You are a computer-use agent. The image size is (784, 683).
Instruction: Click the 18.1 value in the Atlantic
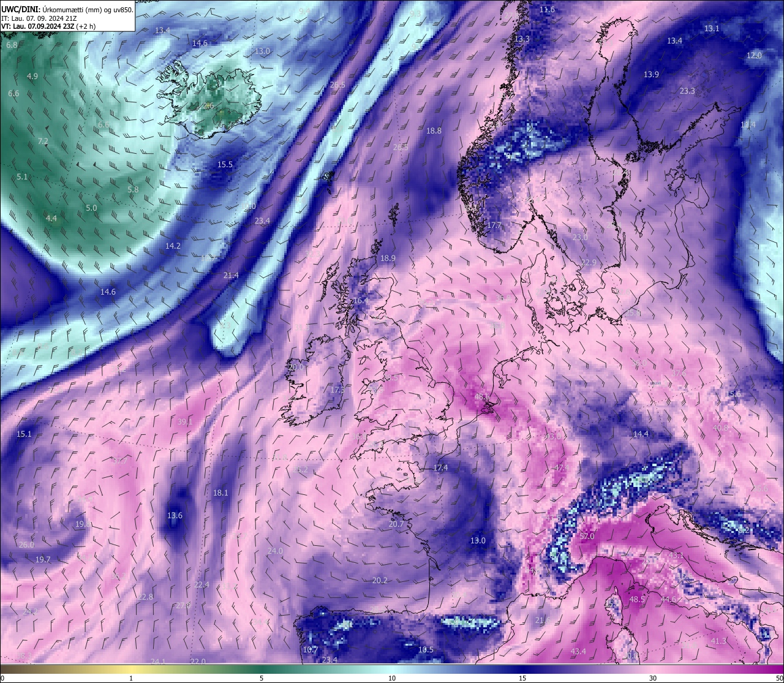(x=221, y=492)
